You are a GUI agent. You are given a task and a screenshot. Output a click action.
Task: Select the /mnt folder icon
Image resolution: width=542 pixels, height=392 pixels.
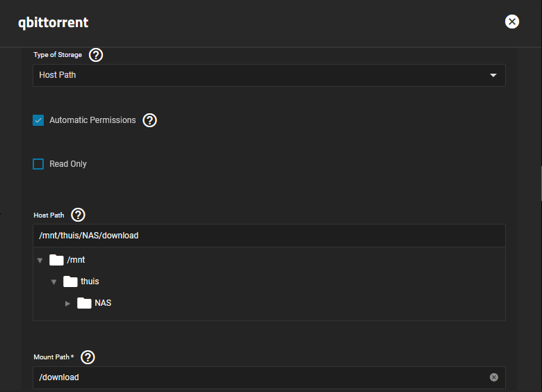56,260
